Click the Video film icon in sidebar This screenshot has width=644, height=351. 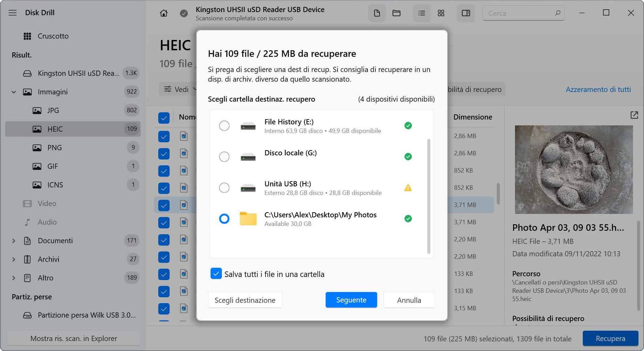pos(27,204)
